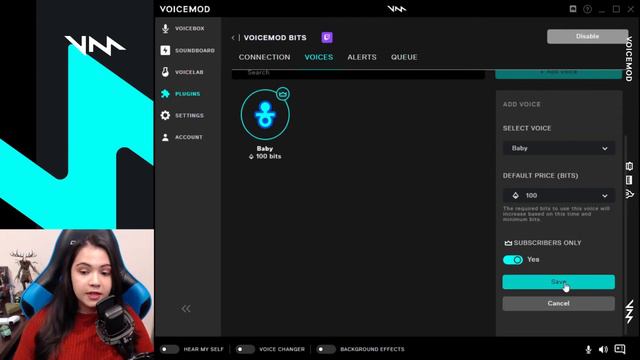Open the Voicelab section
Screen dimensions: 640x360
(182, 72)
